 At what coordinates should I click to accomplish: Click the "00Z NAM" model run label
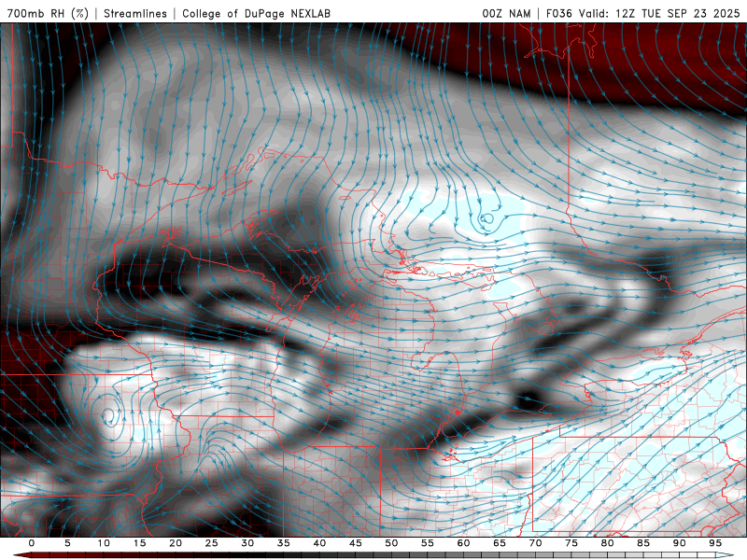[x=506, y=13]
